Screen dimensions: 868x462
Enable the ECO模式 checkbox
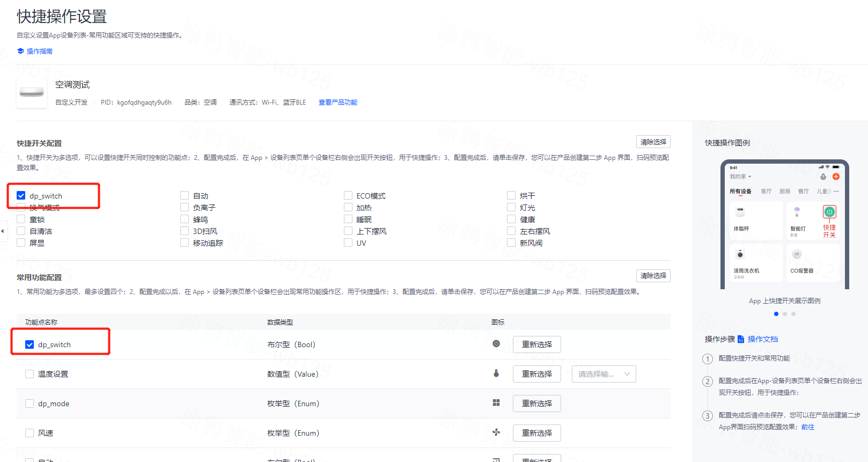(348, 196)
